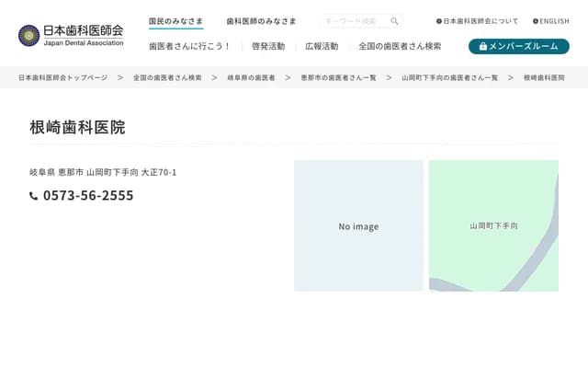Go to 全国の歯医者さん検索 in navigation
This screenshot has height=368, width=588.
400,46
